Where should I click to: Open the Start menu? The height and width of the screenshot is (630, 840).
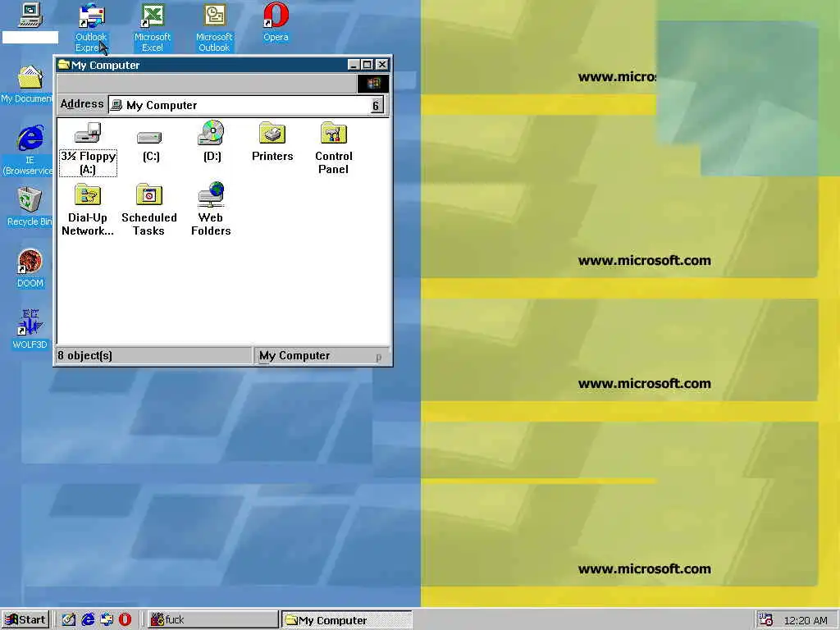pyautogui.click(x=25, y=620)
